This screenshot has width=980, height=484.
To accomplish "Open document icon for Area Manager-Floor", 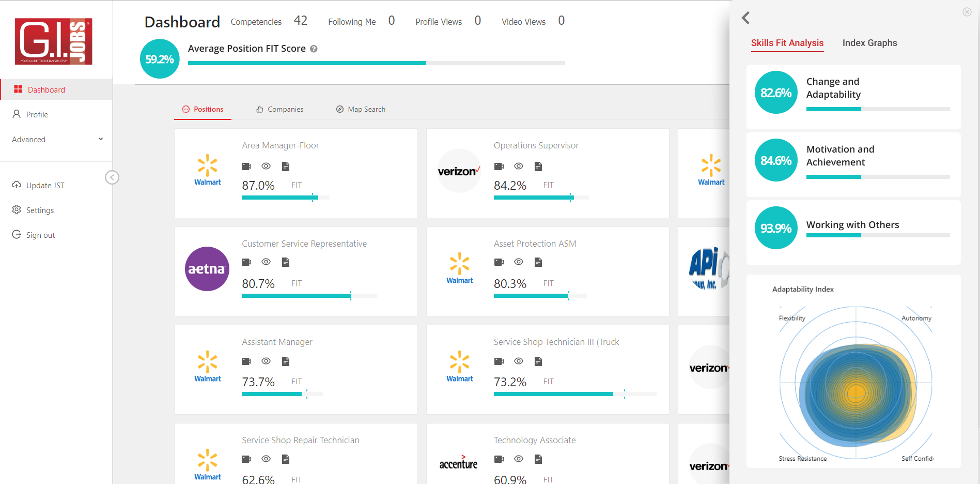I will [286, 167].
